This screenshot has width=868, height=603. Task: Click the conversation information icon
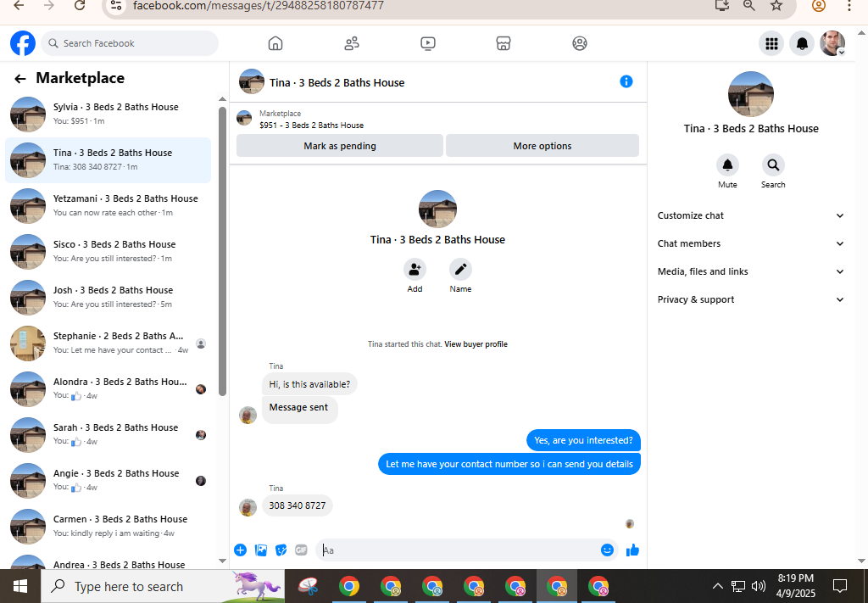tap(626, 81)
